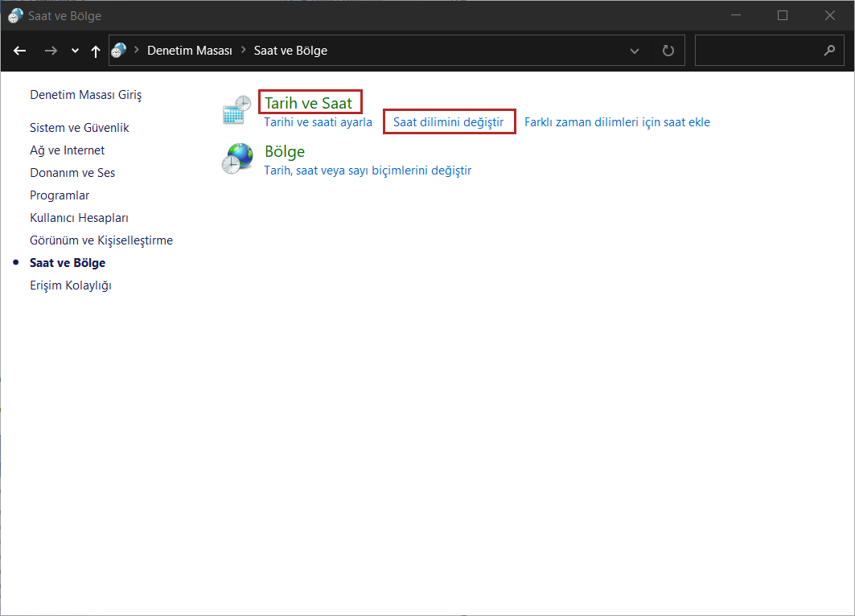This screenshot has width=855, height=616.
Task: Maximize the Saat ve Bölge window
Action: click(x=783, y=15)
